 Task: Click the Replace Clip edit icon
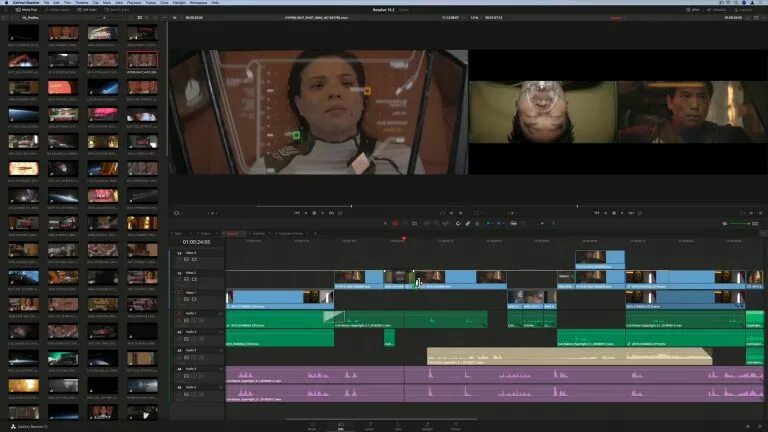click(x=445, y=223)
